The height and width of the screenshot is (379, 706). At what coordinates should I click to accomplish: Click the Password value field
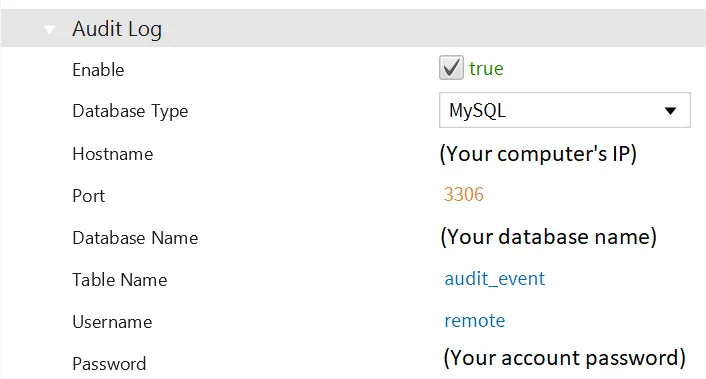[564, 358]
